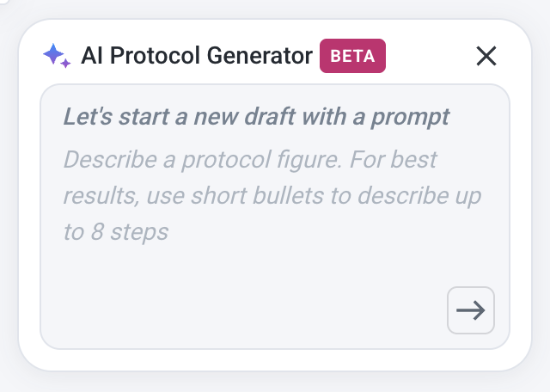Select the 'AI Protocol Generator' title text
The image size is (550, 392).
click(197, 56)
